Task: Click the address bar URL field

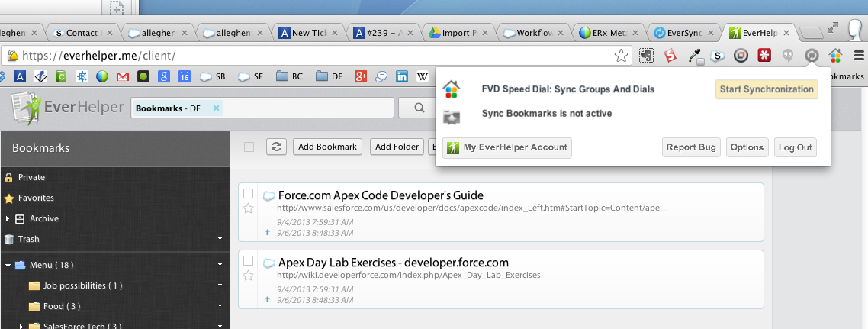Action: coord(316,56)
